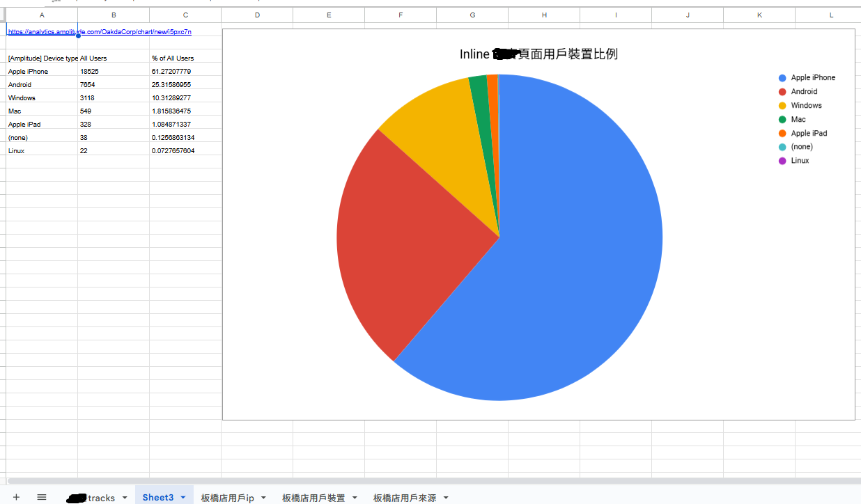Select column C header
The height and width of the screenshot is (504, 861).
(x=185, y=15)
